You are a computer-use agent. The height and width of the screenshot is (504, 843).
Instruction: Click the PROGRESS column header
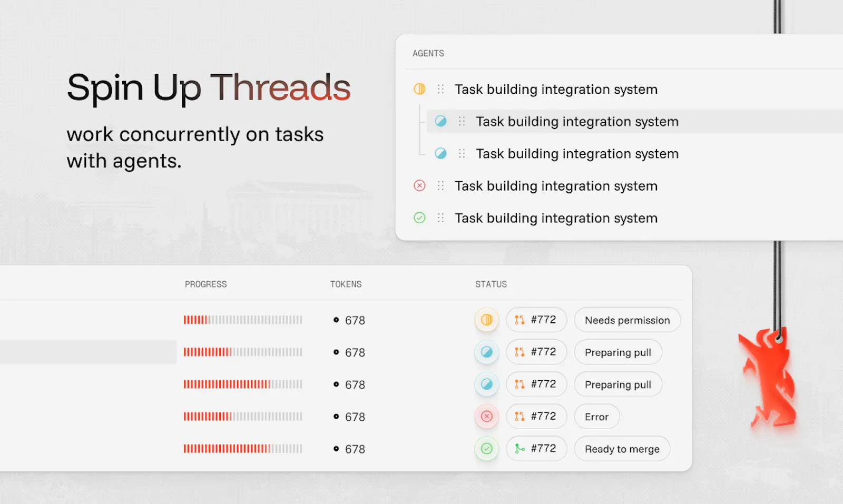click(x=206, y=284)
